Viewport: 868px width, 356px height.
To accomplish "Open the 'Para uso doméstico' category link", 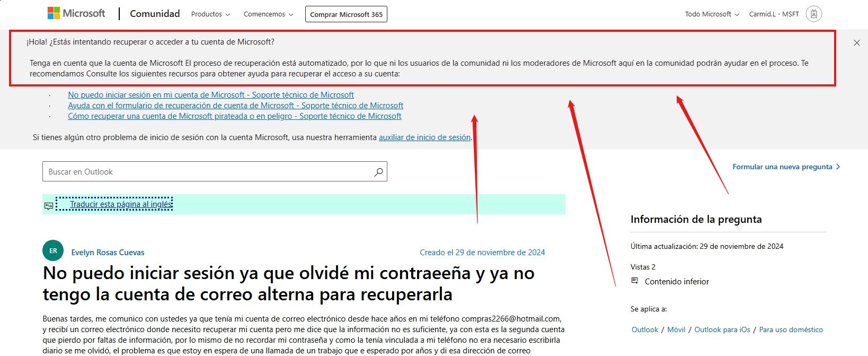I will pos(791,329).
